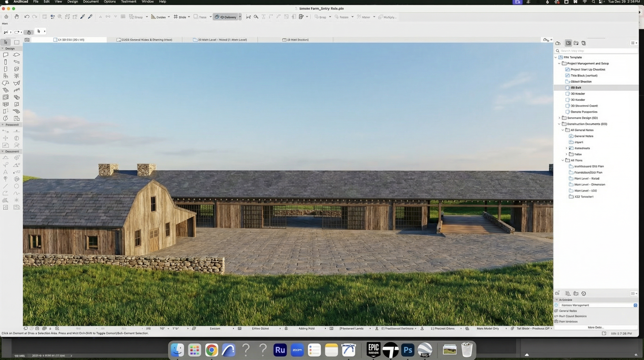
Task: Open the Layout Book navigator icon
Action: coord(576,43)
